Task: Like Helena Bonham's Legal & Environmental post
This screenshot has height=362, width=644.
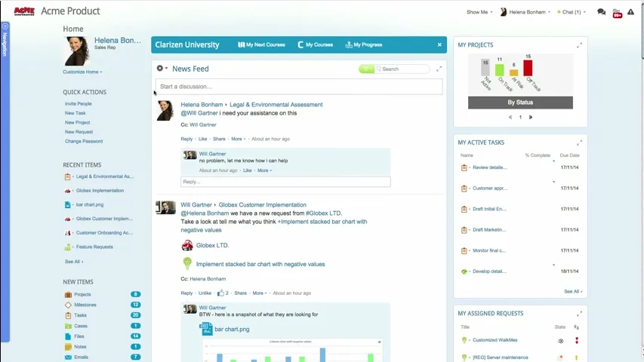Action: click(203, 139)
